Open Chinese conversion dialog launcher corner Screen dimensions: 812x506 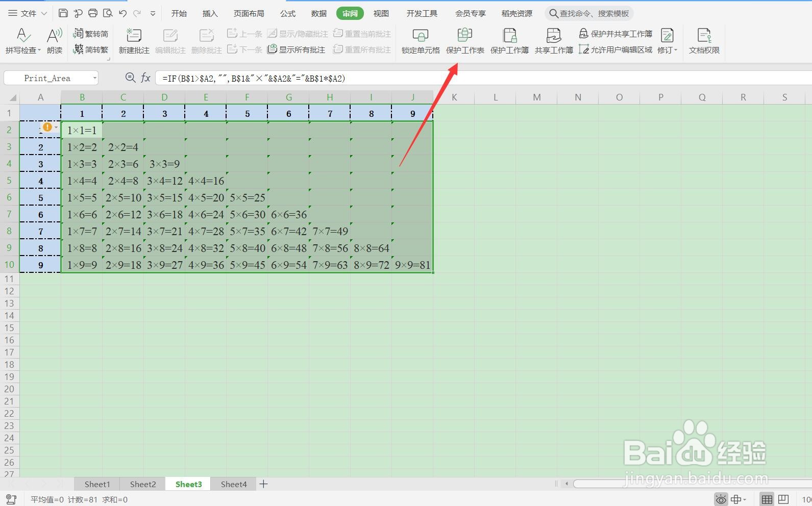click(x=108, y=59)
